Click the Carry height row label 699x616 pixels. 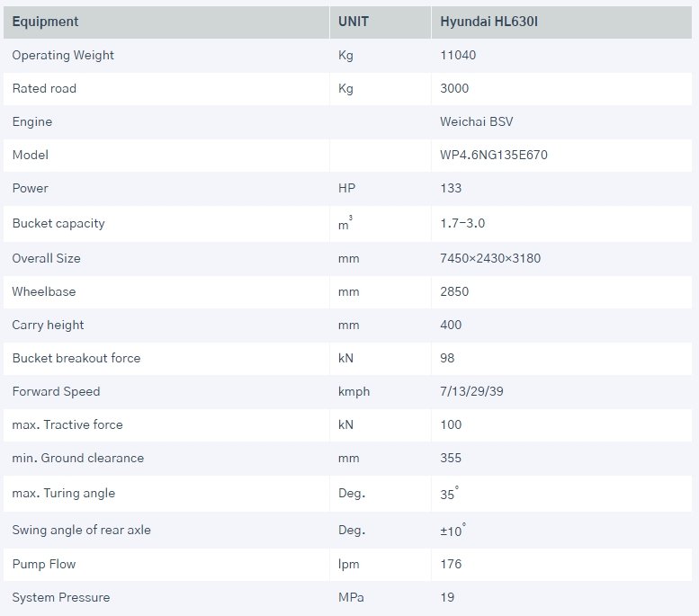(x=48, y=325)
